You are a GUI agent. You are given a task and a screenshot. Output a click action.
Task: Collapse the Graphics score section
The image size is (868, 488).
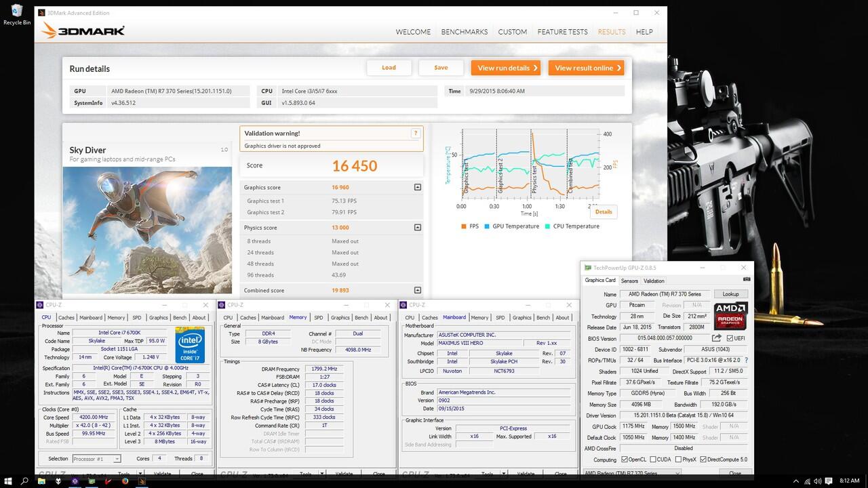(x=418, y=188)
